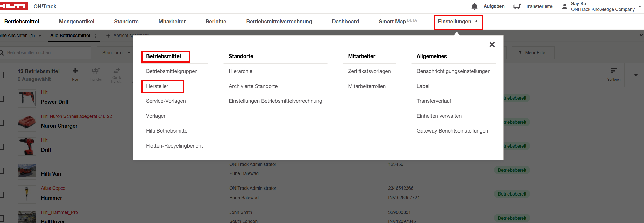Open the user account dropdown arrow
The image size is (644, 223).
pos(640,6)
